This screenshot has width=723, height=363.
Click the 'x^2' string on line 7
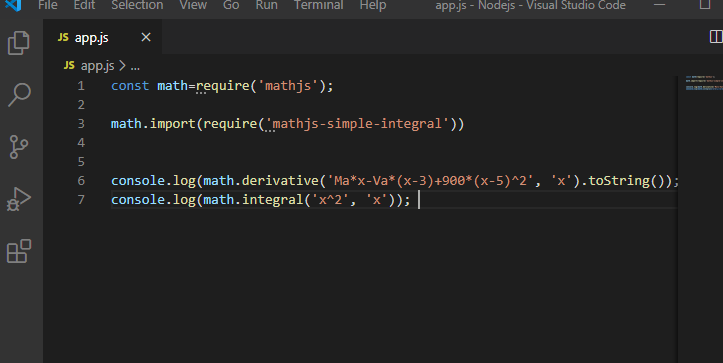[330, 199]
